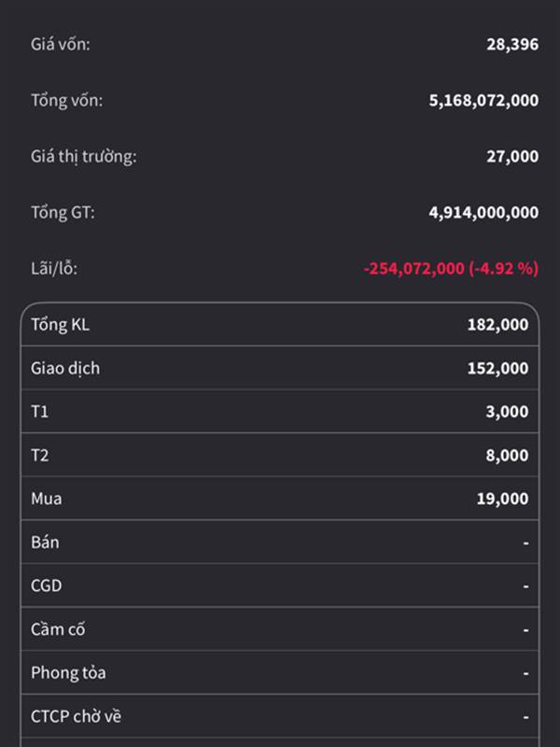
Task: Select the total volume value 182,000
Action: [497, 325]
